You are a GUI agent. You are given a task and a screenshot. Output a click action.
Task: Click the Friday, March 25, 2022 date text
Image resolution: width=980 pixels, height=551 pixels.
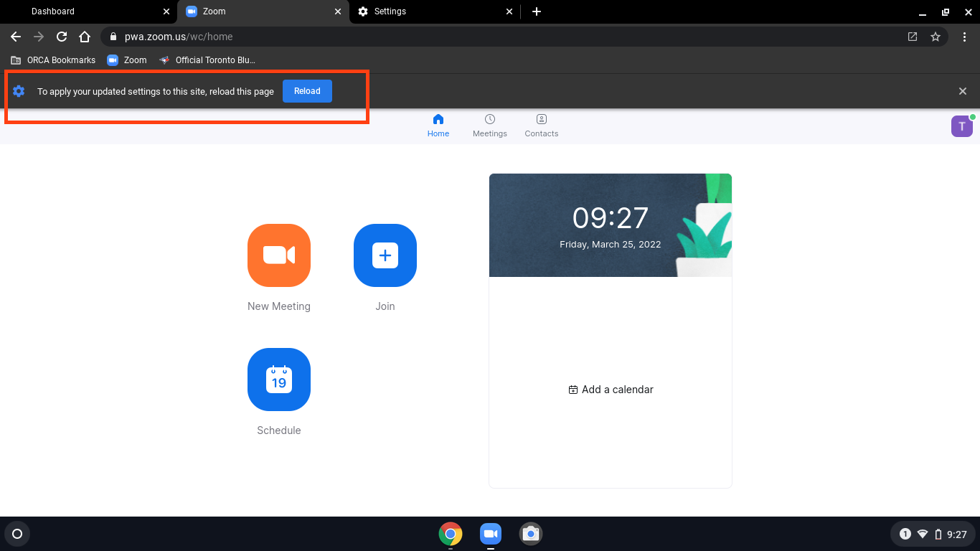tap(611, 245)
